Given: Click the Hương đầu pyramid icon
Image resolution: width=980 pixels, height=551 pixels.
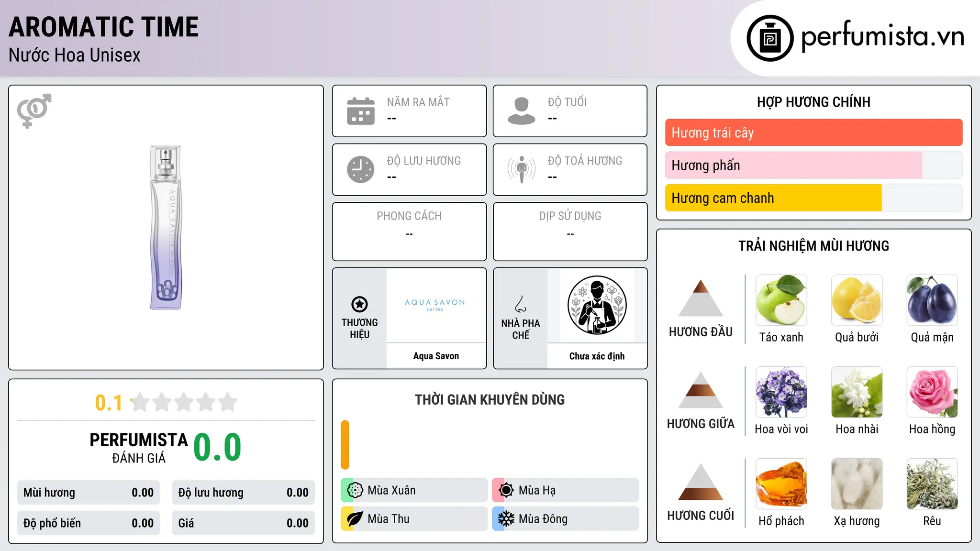Looking at the screenshot, I should pyautogui.click(x=701, y=298).
